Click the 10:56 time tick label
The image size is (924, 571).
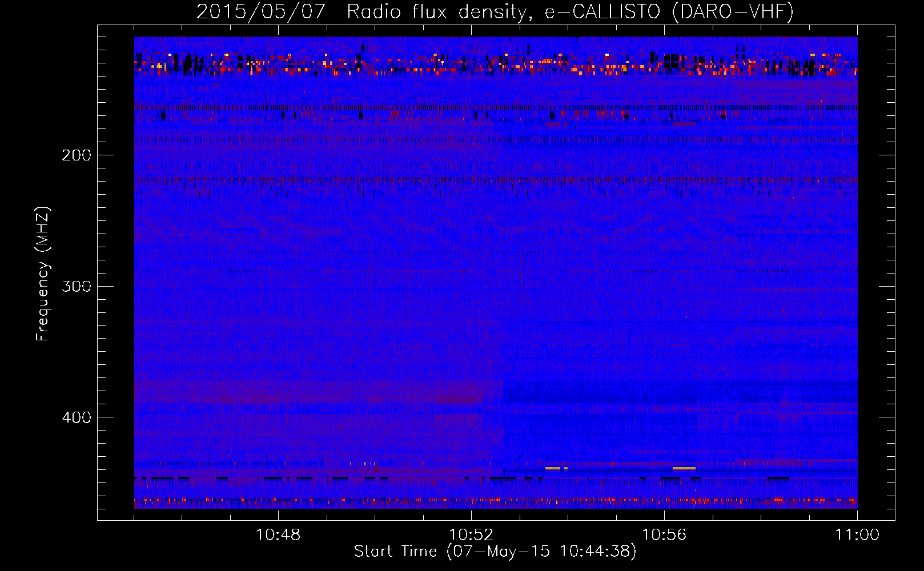point(664,535)
